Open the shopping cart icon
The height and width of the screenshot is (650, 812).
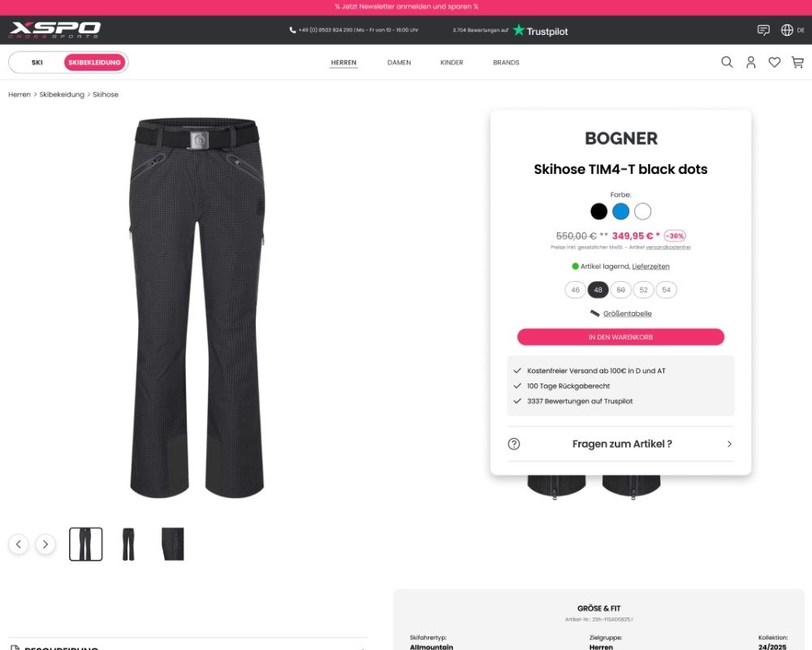[x=797, y=63]
